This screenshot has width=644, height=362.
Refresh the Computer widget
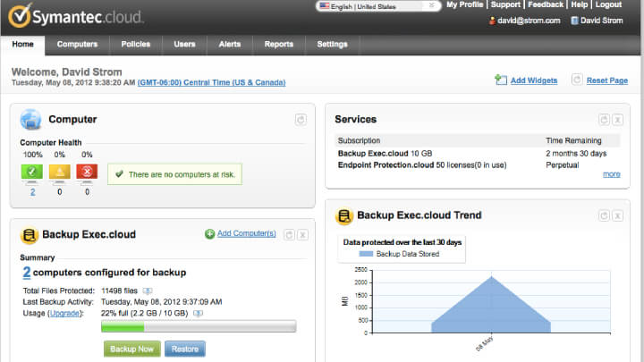click(301, 120)
